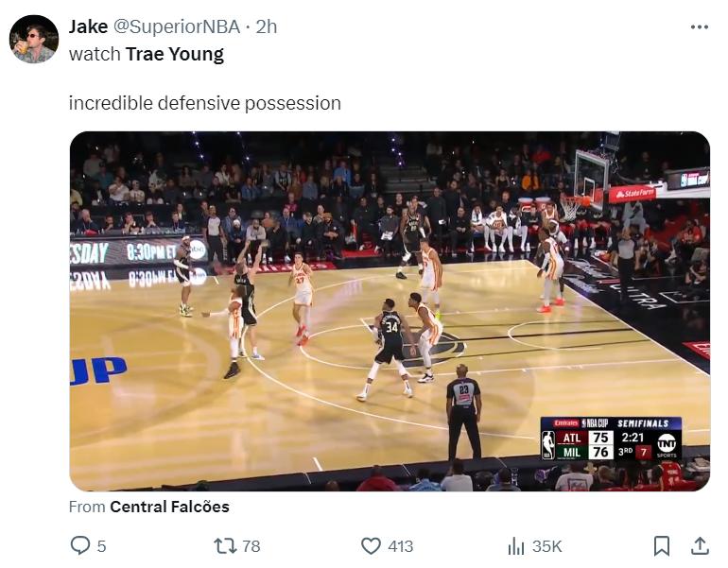Click the ATL MIL scoreboard overlay
Screen dimensions: 728x568
[x=611, y=439]
